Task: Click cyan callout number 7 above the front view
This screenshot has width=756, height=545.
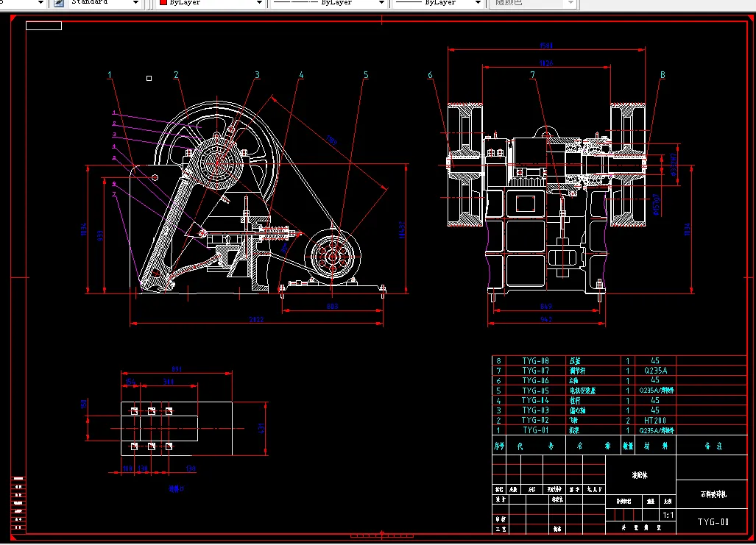Action: click(533, 75)
